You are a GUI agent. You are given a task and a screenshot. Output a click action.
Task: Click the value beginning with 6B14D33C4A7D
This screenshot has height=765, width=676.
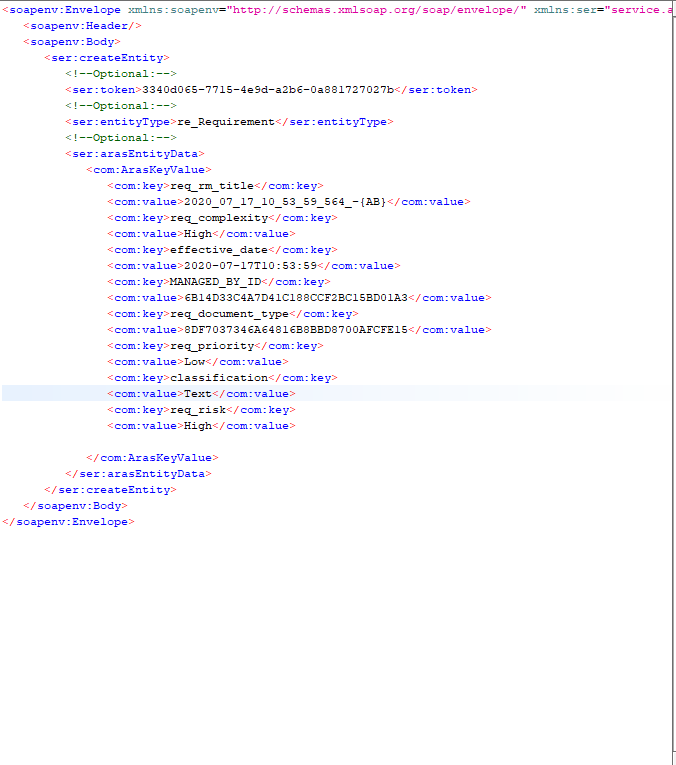[x=296, y=298]
